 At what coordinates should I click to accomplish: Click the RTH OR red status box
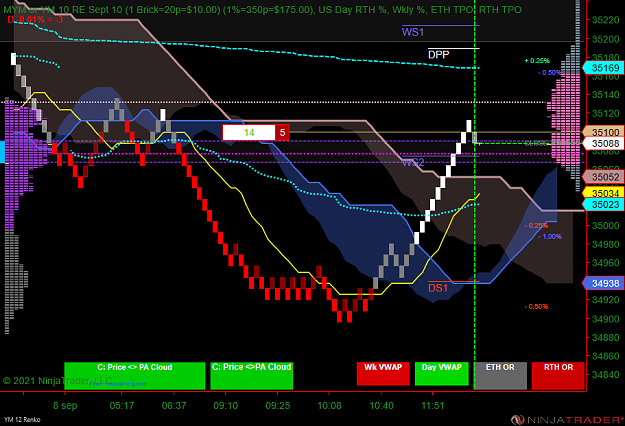(558, 375)
